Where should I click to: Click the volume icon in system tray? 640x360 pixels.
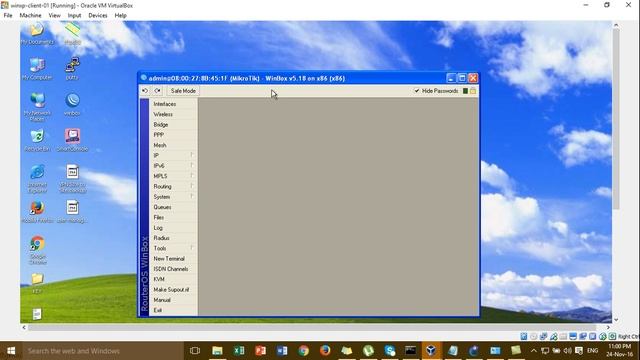(x=568, y=351)
